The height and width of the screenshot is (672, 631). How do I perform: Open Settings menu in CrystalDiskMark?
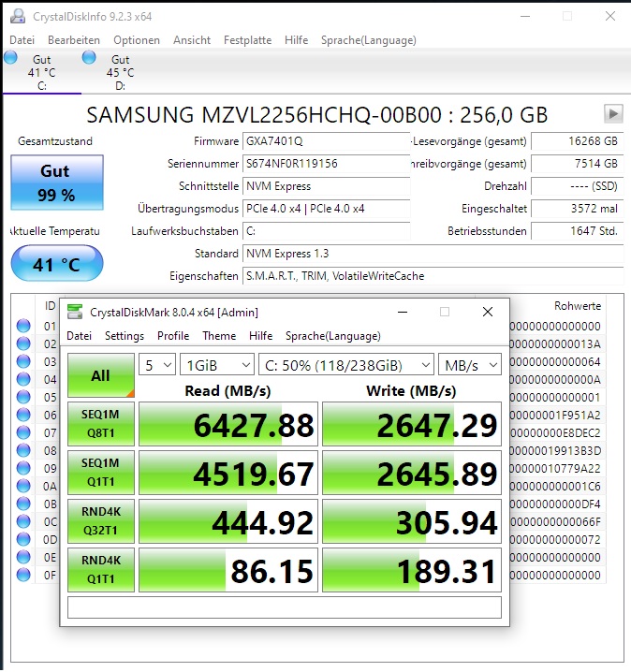click(125, 336)
